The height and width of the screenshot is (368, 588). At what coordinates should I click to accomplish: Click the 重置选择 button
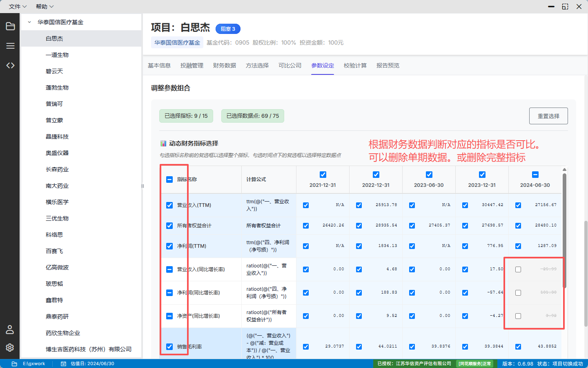click(x=548, y=116)
